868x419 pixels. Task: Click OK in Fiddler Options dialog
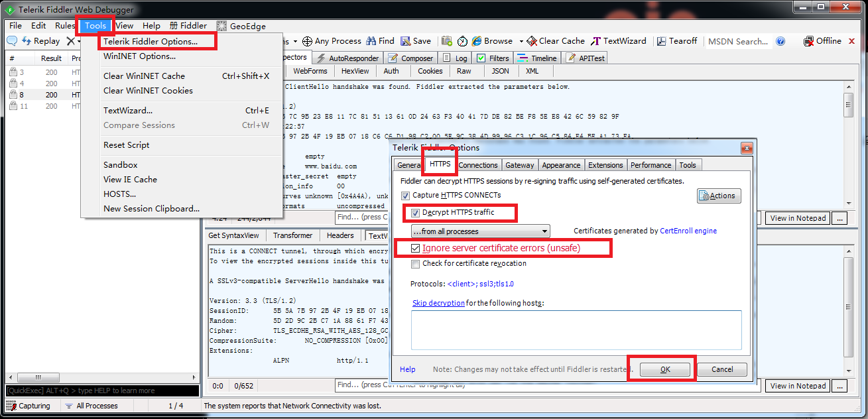pyautogui.click(x=665, y=369)
